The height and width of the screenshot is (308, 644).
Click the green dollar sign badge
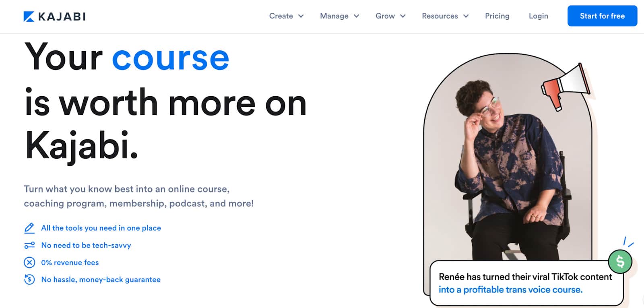click(x=620, y=261)
